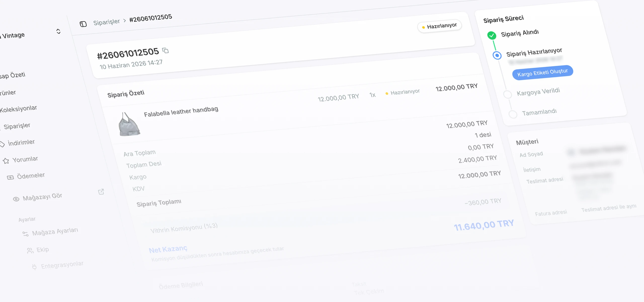Open the Falabella leather handbag product name

181,111
